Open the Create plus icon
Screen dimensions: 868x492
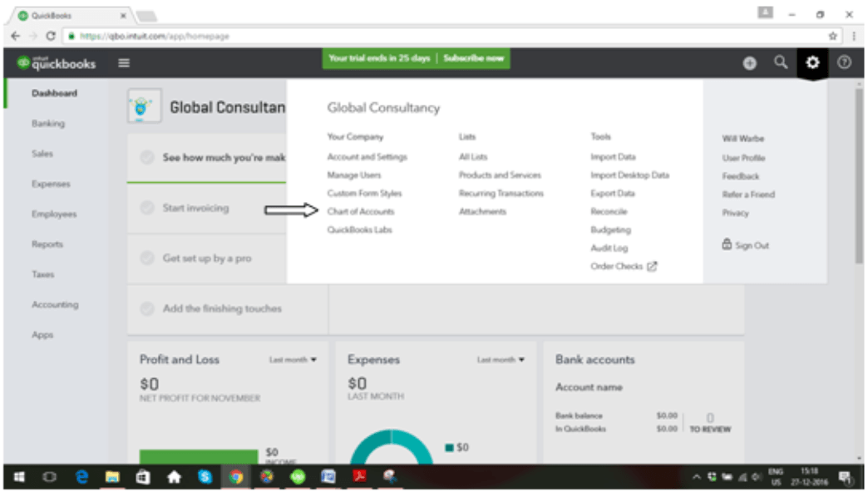[x=750, y=63]
